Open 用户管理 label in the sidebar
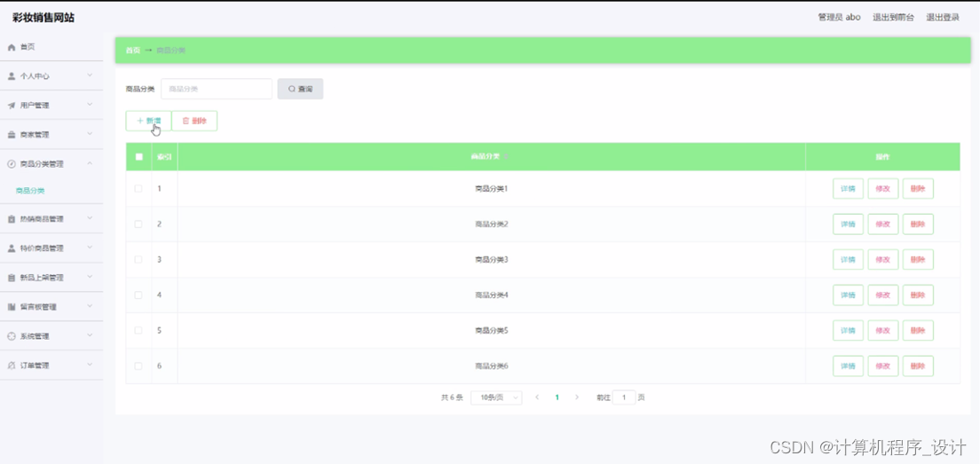 [35, 106]
